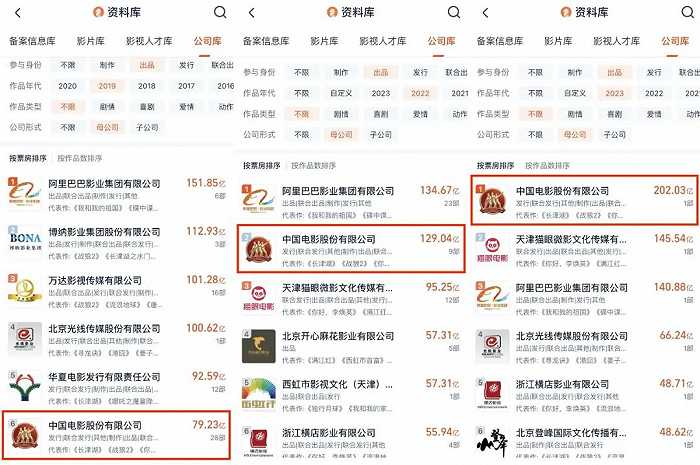Tap search icon on the screen with 2022 selected
This screenshot has height=465, width=700.
pos(454,12)
